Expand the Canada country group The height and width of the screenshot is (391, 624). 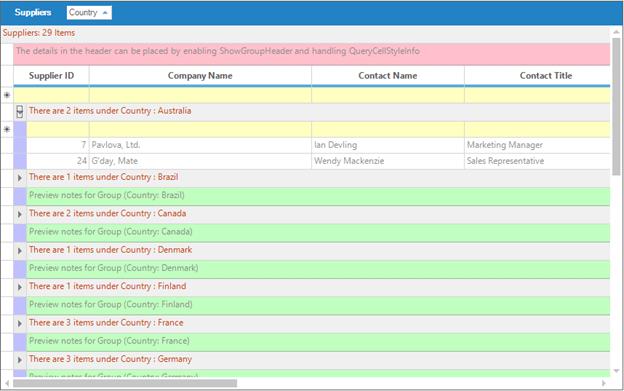(20, 214)
